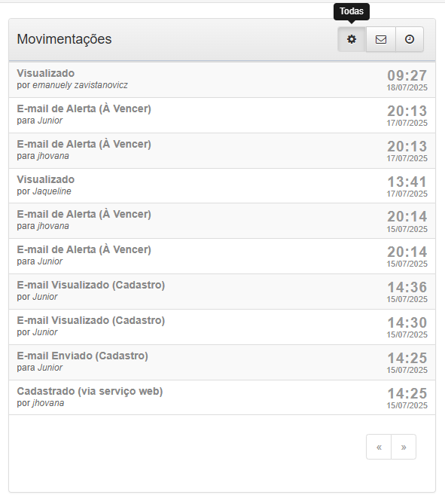Select alert e-mail to Junior on 15/07/2025
This screenshot has height=504, width=445.
pos(222,256)
